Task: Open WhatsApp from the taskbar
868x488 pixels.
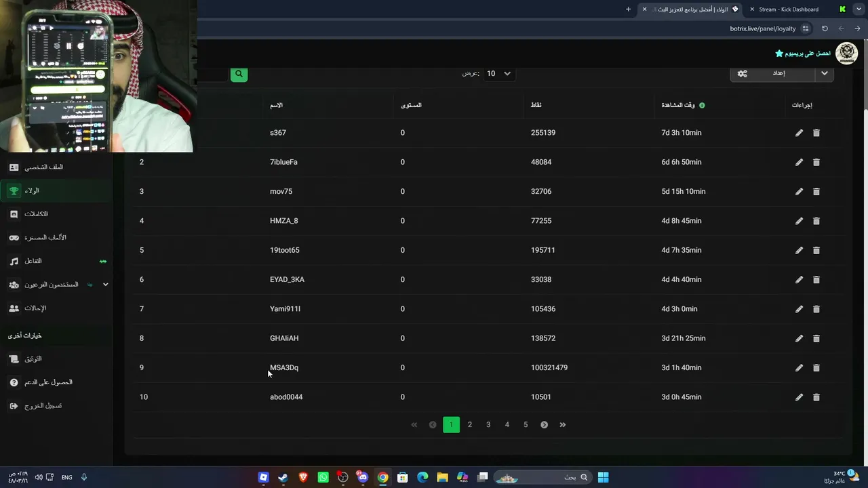Action: point(323,477)
